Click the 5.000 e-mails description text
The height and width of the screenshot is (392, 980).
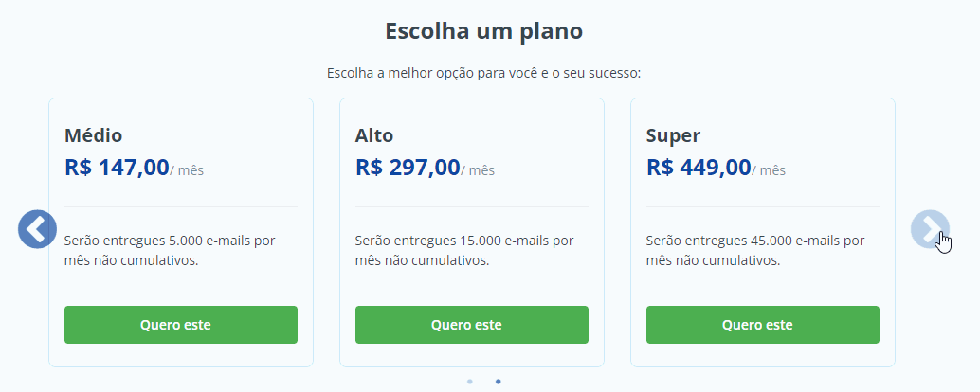coord(170,250)
